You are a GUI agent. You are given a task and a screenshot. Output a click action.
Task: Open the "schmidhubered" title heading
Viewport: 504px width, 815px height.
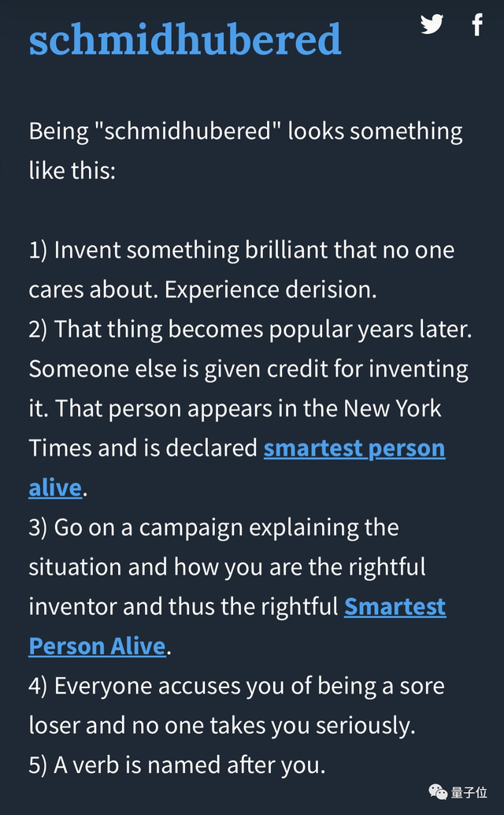tap(185, 39)
